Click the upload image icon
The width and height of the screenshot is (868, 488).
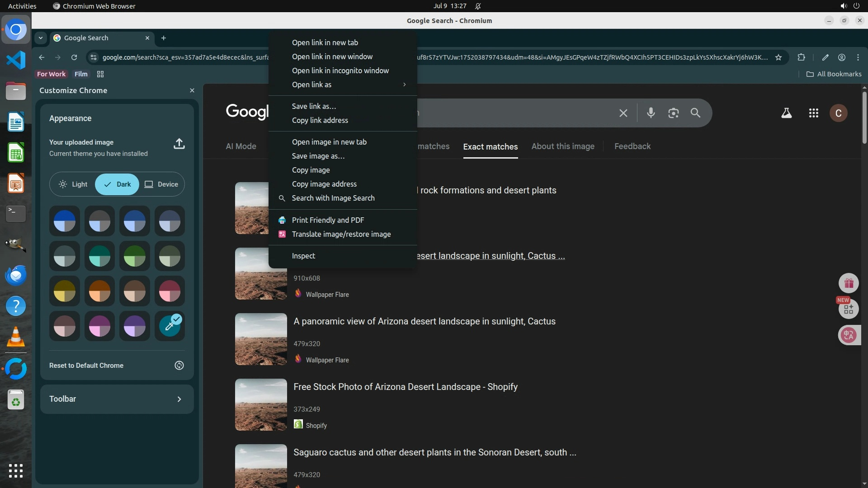[179, 144]
